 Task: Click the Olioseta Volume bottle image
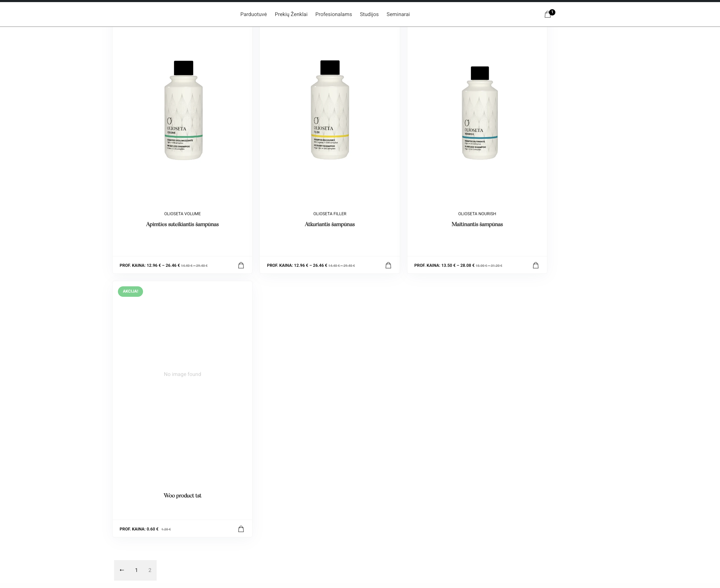183,110
